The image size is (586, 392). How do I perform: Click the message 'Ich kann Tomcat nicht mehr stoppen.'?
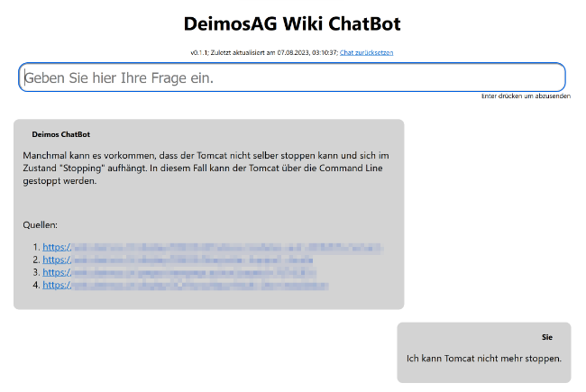coord(484,359)
